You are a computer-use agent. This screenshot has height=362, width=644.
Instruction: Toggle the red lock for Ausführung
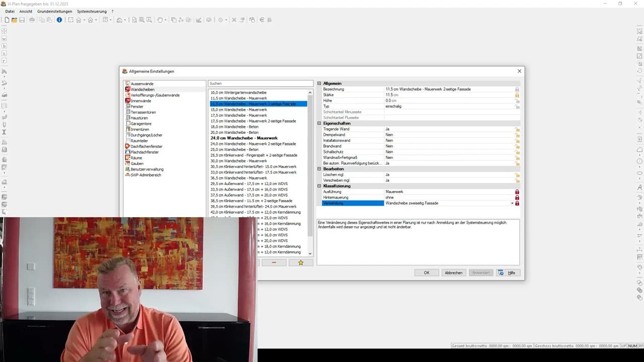(517, 192)
